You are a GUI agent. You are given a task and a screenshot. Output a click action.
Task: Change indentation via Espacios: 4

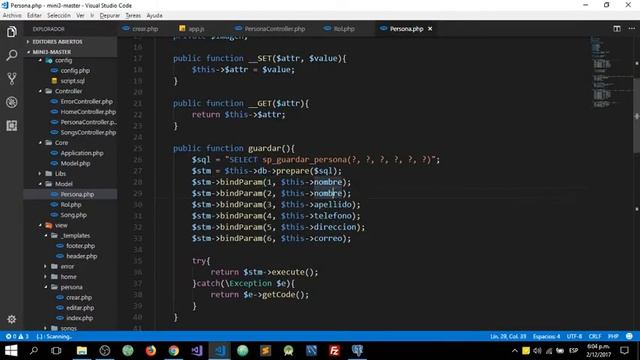click(x=546, y=336)
